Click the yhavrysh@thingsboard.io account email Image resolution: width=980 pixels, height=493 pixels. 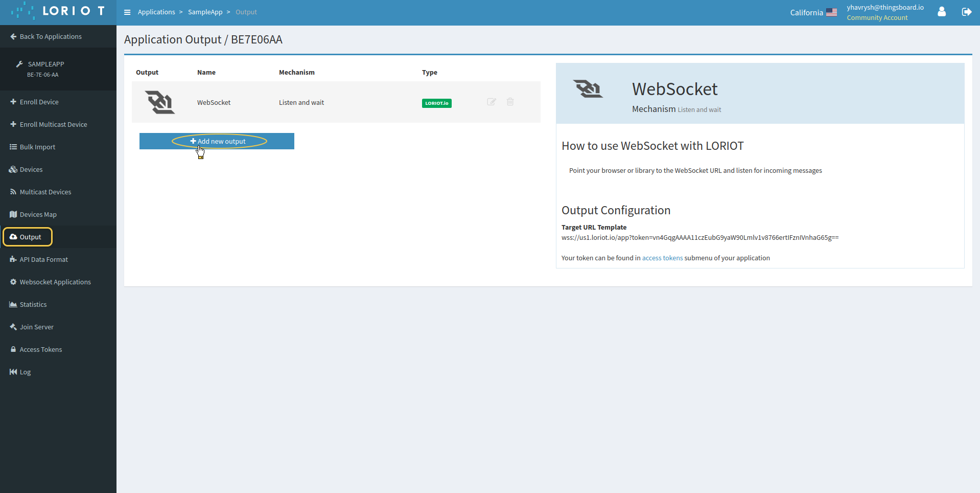tap(885, 7)
